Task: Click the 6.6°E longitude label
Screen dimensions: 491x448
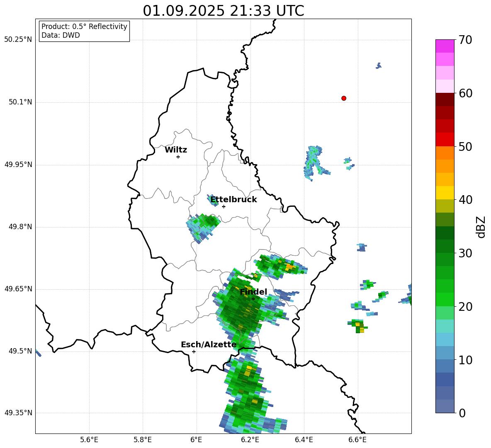Action: point(357,440)
